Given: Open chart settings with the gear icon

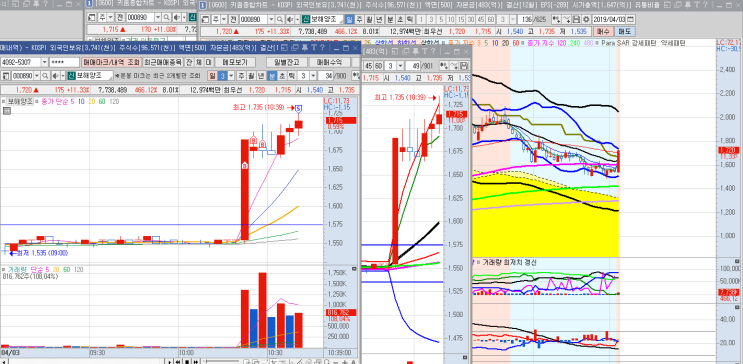Looking at the screenshot, I should tap(586, 19).
